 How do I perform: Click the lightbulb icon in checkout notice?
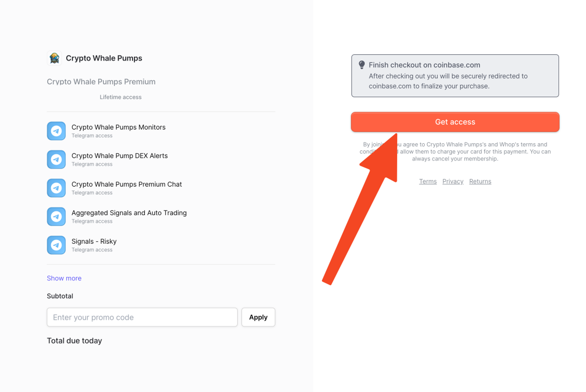[x=362, y=65]
